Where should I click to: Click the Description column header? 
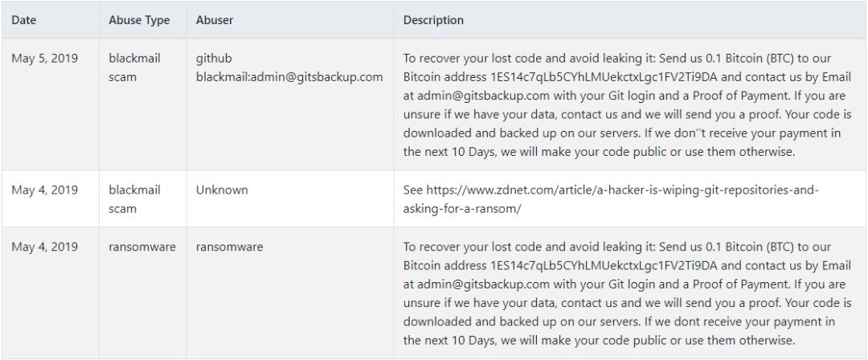(433, 20)
